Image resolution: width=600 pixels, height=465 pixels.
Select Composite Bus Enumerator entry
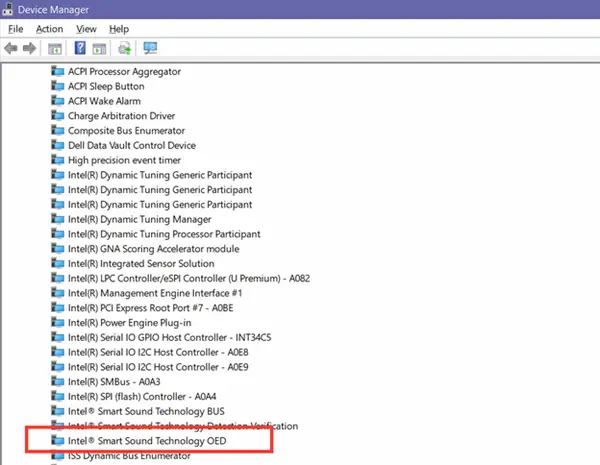[x=126, y=131]
